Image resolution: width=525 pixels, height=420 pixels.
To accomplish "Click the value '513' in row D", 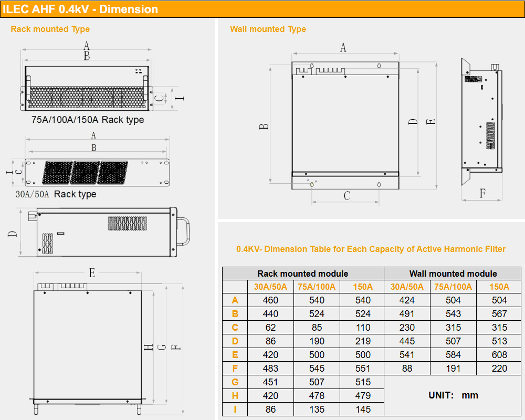I will point(499,341).
